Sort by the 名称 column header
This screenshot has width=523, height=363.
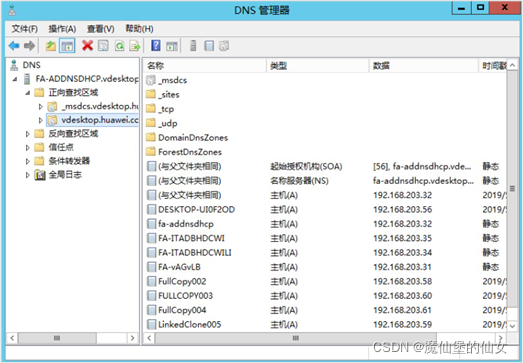(x=205, y=66)
